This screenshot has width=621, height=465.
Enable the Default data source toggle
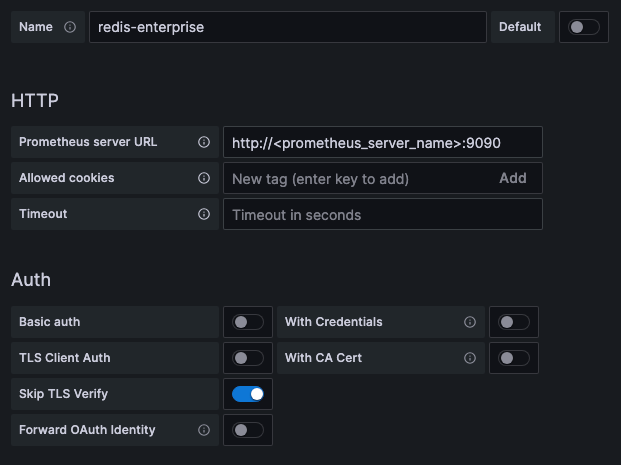(x=584, y=27)
